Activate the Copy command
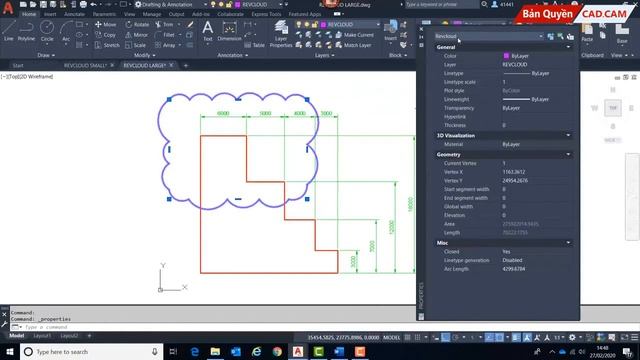640x360 pixels. [x=106, y=35]
